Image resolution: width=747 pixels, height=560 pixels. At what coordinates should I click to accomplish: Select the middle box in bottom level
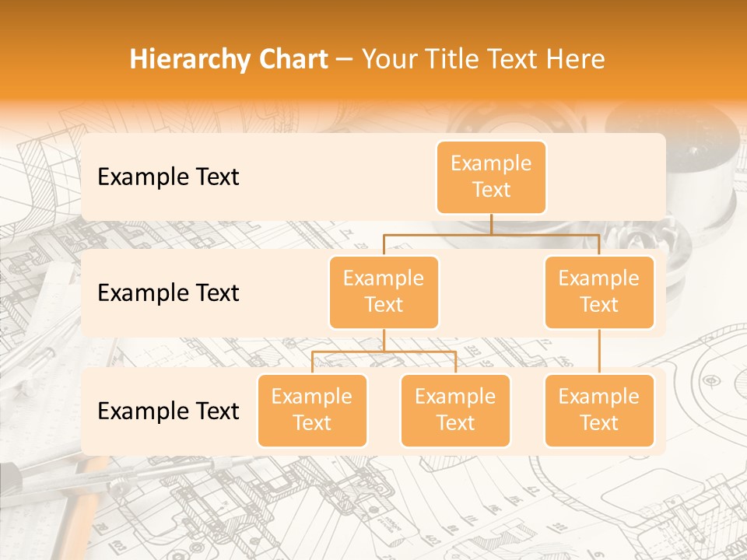coord(455,410)
